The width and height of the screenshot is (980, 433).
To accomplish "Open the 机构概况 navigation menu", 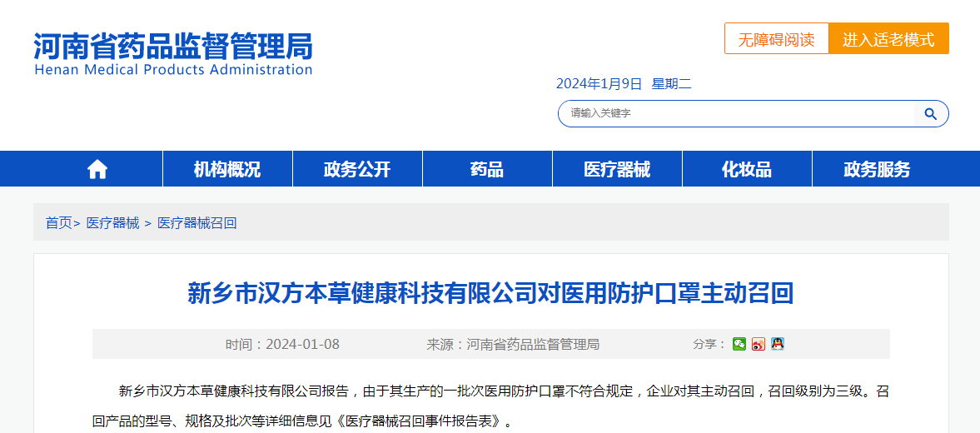I will pos(227,170).
